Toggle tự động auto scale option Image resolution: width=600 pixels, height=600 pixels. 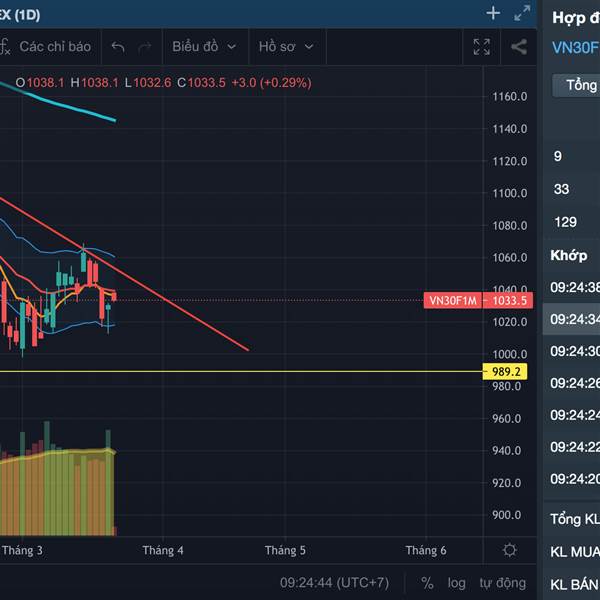click(x=502, y=583)
